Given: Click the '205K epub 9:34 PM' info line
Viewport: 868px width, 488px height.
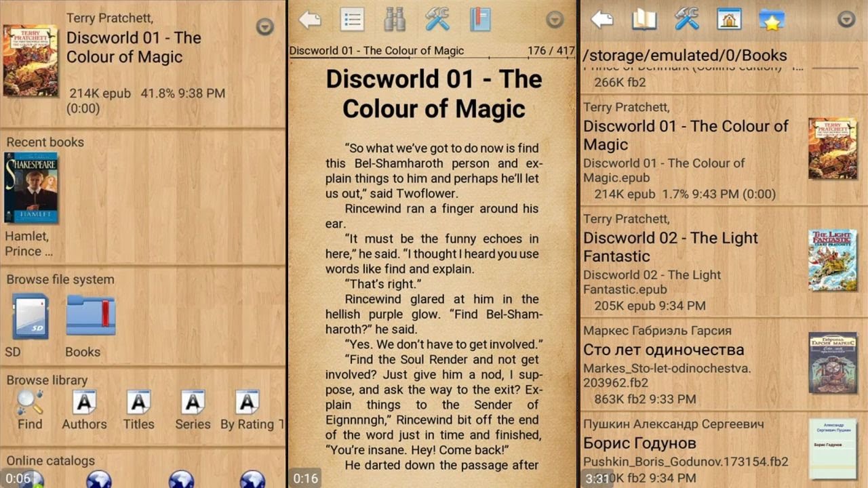Looking at the screenshot, I should (650, 306).
